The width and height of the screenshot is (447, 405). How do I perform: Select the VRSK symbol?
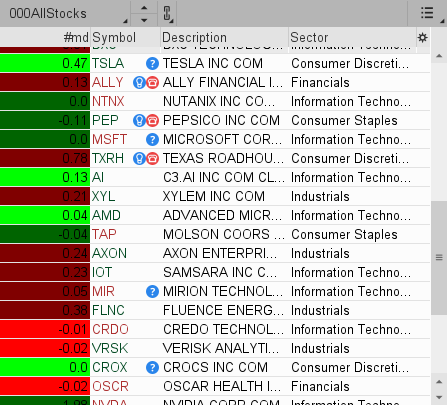tap(110, 348)
